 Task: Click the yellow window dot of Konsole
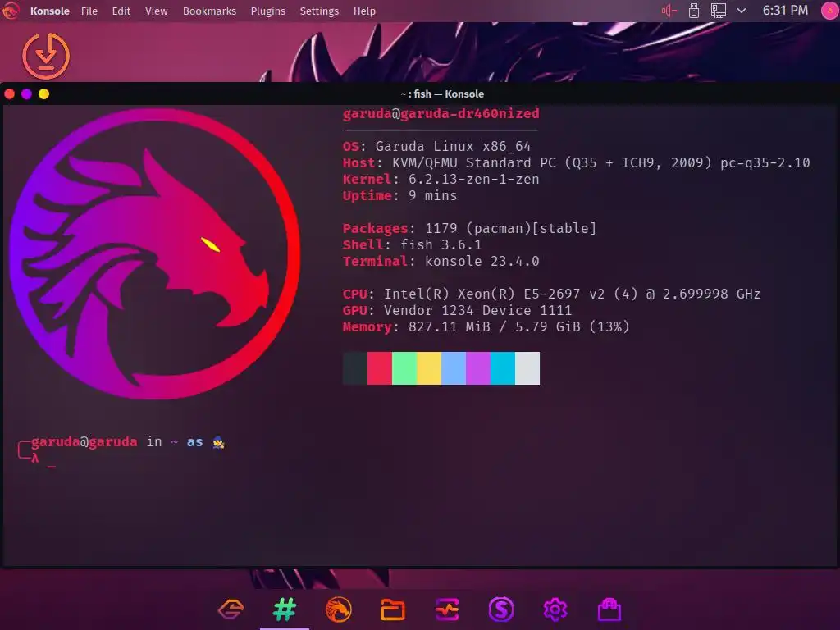[x=44, y=94]
